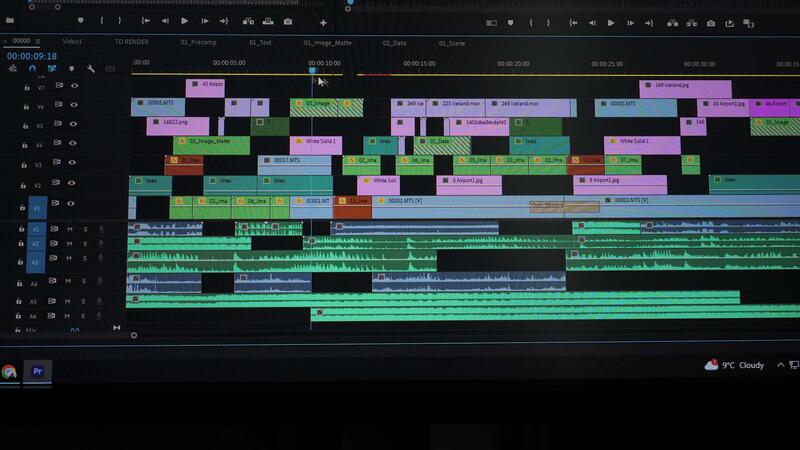The height and width of the screenshot is (450, 800).
Task: Hide track V7 with eye icon
Action: click(x=74, y=86)
